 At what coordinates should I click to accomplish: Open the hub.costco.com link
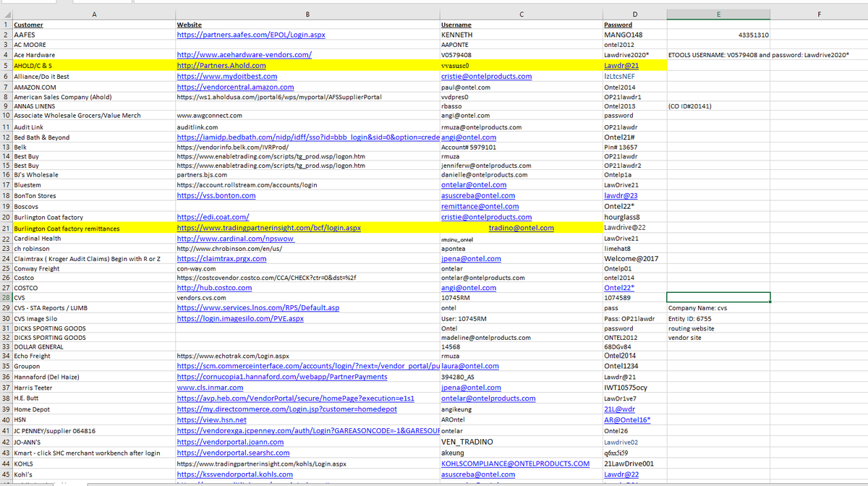pyautogui.click(x=214, y=287)
